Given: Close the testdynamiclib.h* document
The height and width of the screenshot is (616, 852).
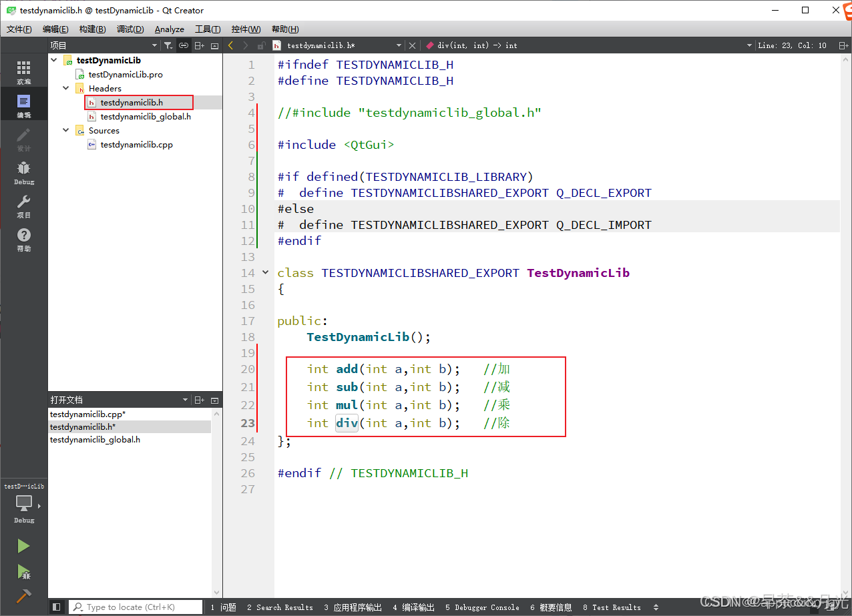Looking at the screenshot, I should pos(412,45).
